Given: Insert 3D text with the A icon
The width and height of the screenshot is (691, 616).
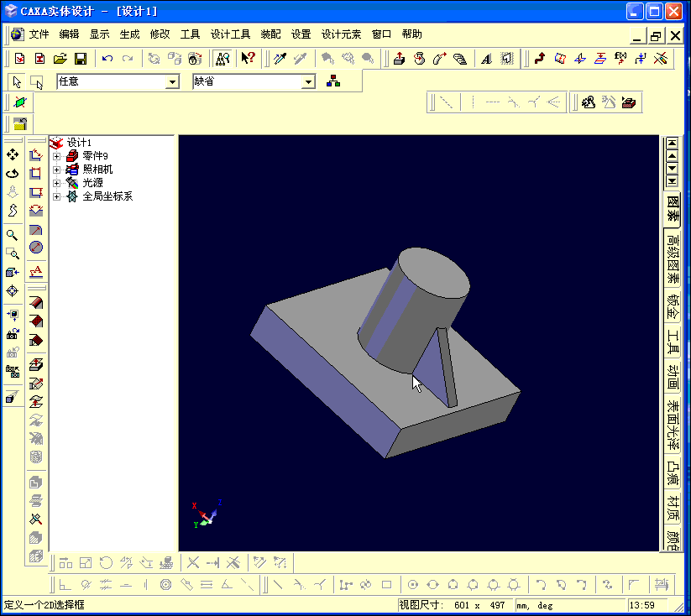Looking at the screenshot, I should (x=486, y=59).
